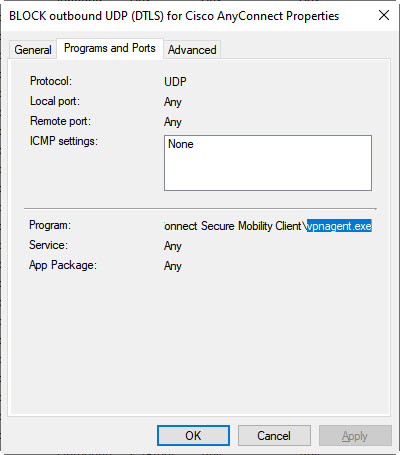Click the App Package Any value
The height and width of the screenshot is (455, 400).
173,266
